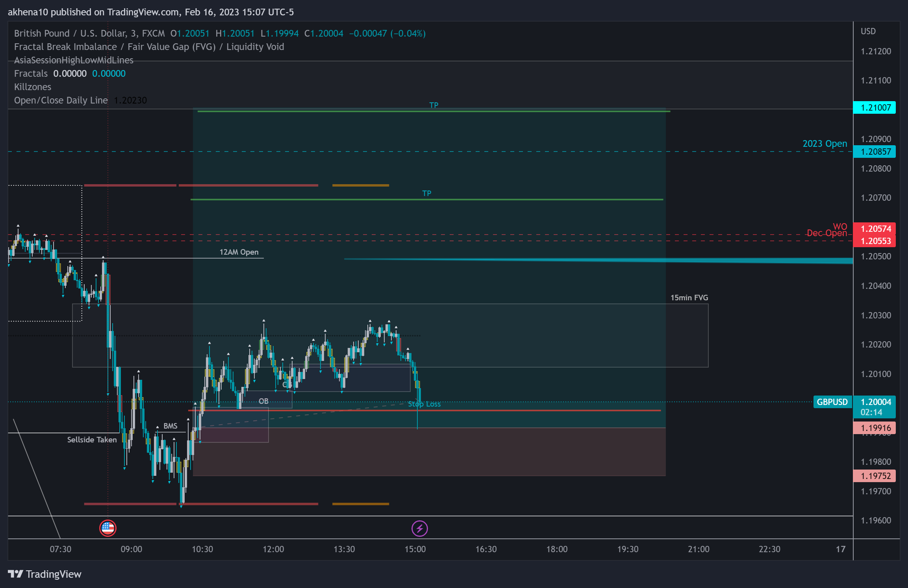Click the 09:00 time axis label
The height and width of the screenshot is (588, 908).
131,549
